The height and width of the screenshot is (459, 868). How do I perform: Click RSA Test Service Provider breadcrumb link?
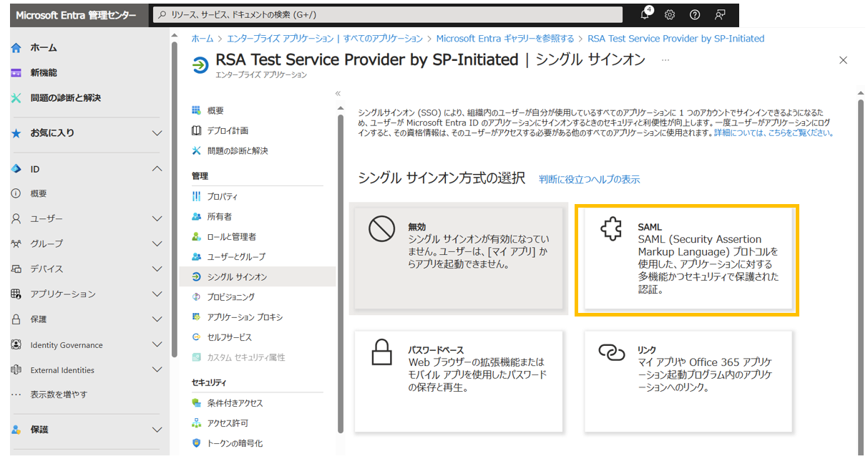[x=676, y=39]
